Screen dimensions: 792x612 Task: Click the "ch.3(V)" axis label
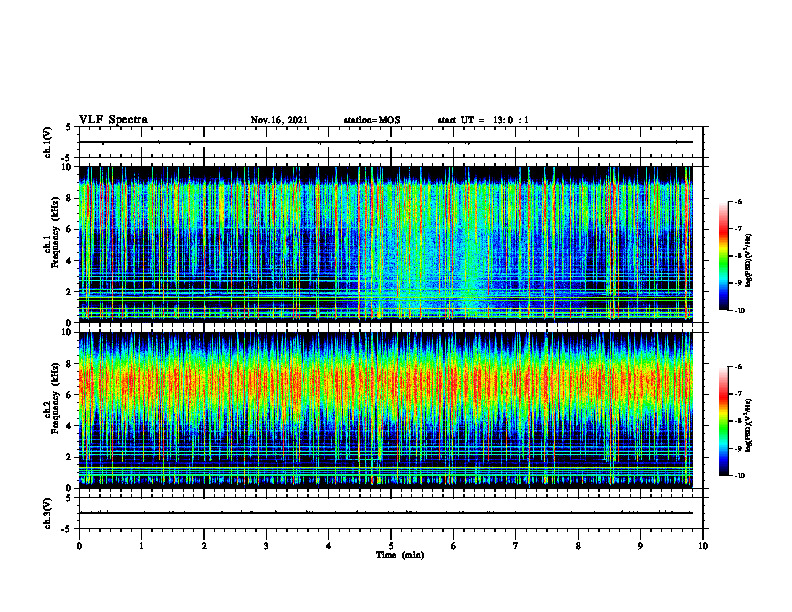pyautogui.click(x=47, y=513)
